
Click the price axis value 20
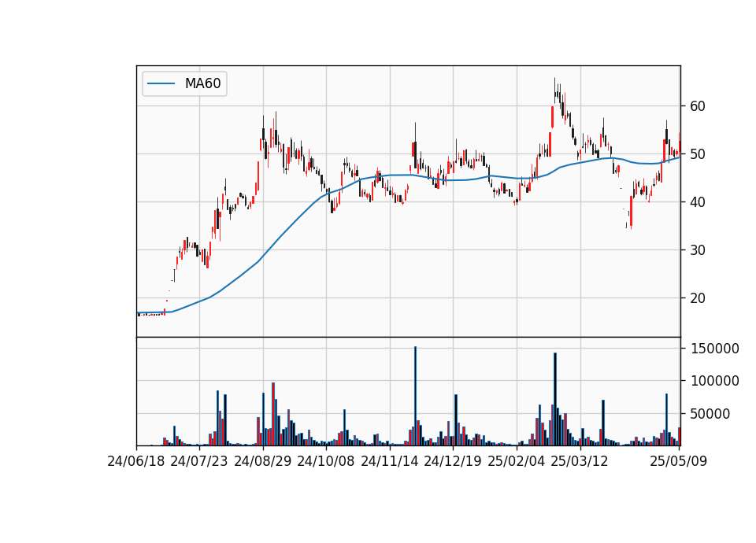698,298
